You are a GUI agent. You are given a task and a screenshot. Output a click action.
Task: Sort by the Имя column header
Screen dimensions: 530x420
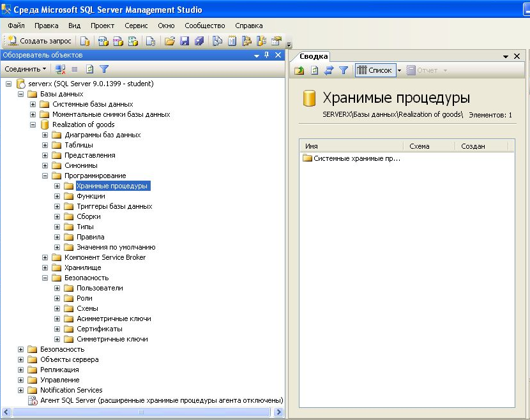[351, 146]
